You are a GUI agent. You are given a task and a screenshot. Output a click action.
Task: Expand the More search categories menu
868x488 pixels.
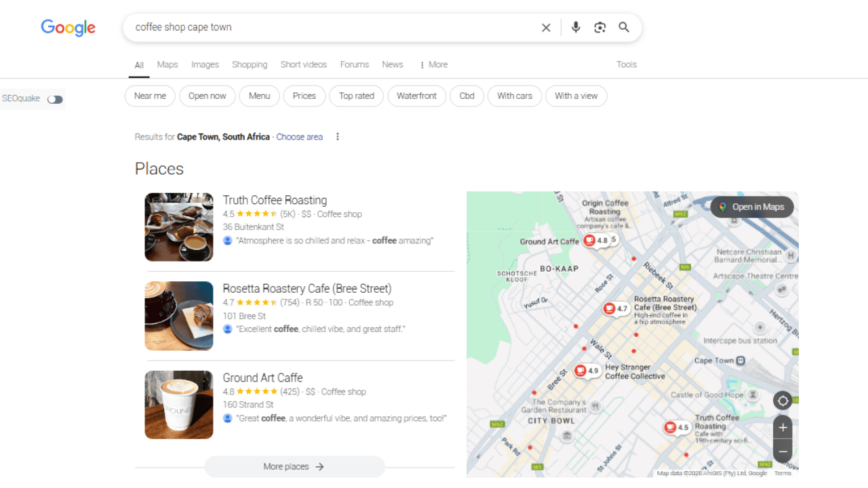pyautogui.click(x=433, y=64)
